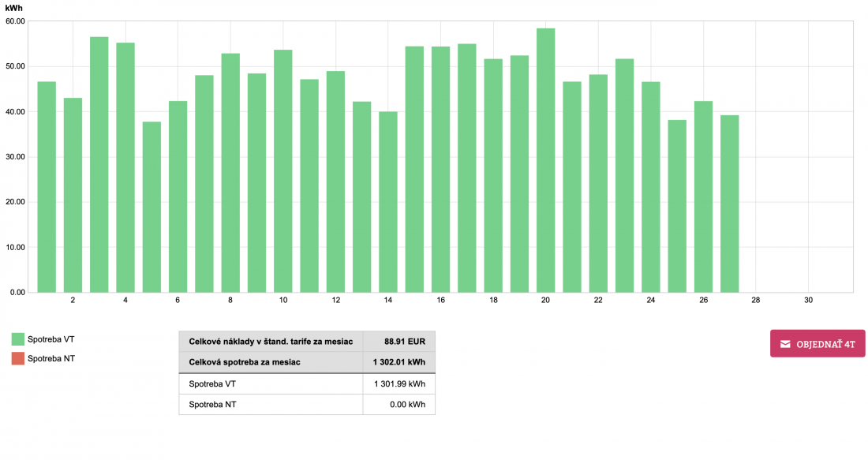Toggle the Spotreba NT legend label
868x460 pixels.
pyautogui.click(x=51, y=359)
